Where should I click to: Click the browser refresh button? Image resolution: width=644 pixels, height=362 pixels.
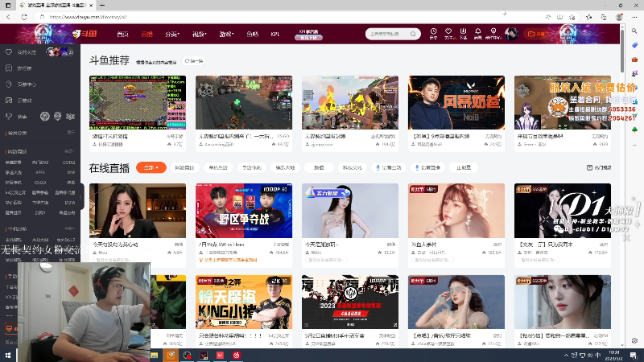point(24,17)
